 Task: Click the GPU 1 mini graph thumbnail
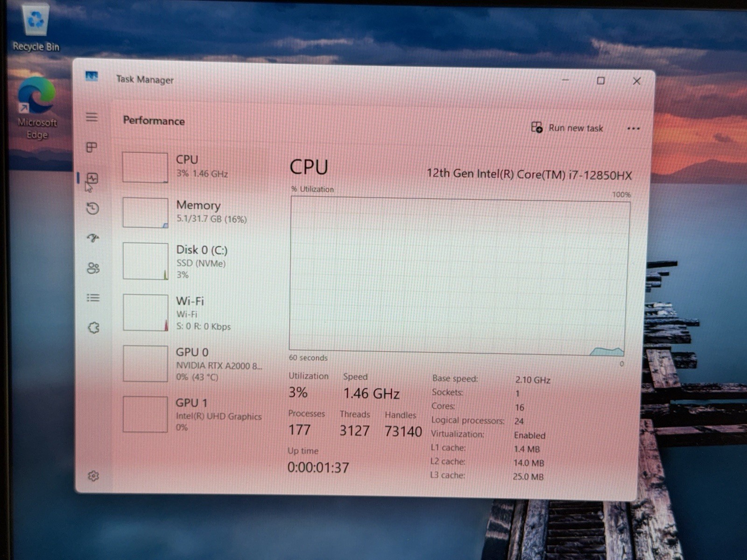tap(145, 414)
